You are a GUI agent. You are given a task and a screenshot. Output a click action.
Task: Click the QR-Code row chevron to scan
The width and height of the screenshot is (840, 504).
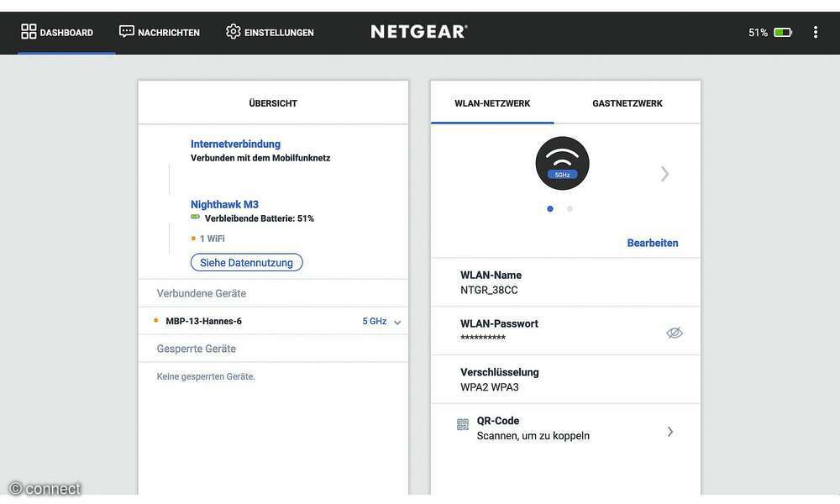pyautogui.click(x=669, y=429)
